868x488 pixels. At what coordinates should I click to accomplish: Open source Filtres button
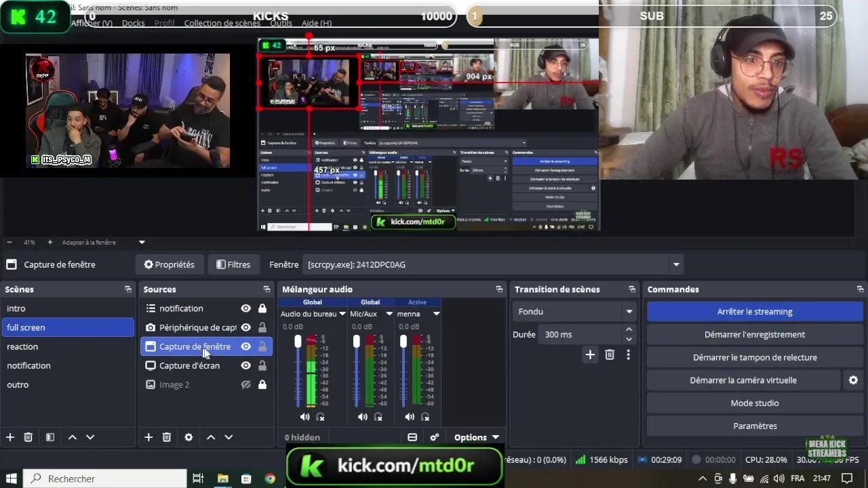tap(233, 264)
